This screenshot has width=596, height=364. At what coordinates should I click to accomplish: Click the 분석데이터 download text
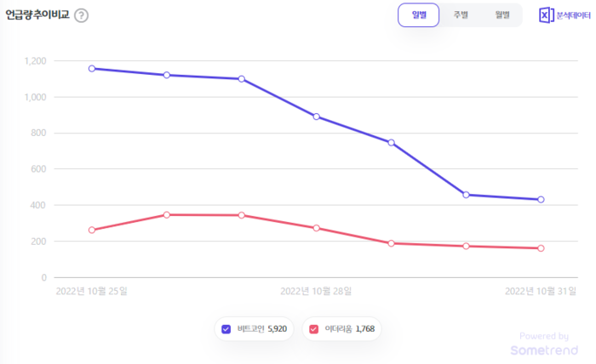tap(574, 15)
